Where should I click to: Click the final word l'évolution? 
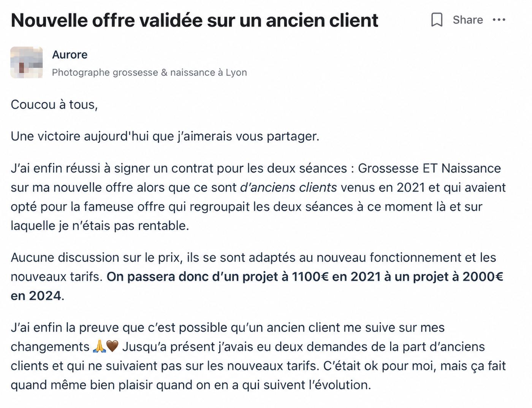click(339, 385)
